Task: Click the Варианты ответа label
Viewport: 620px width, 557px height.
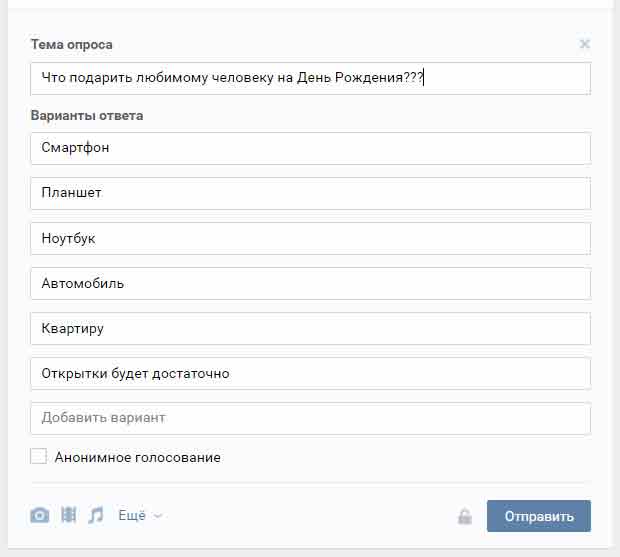Action: (x=87, y=115)
